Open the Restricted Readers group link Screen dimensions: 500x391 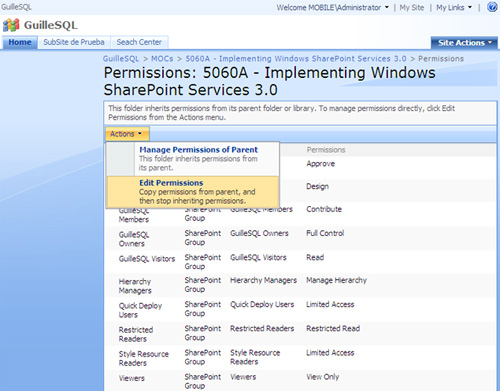pos(136,334)
